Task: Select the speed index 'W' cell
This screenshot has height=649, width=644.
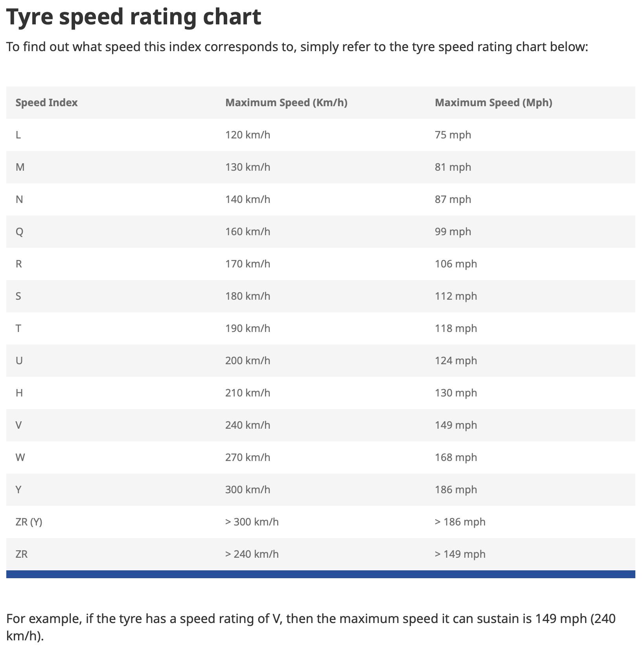Action: [20, 457]
